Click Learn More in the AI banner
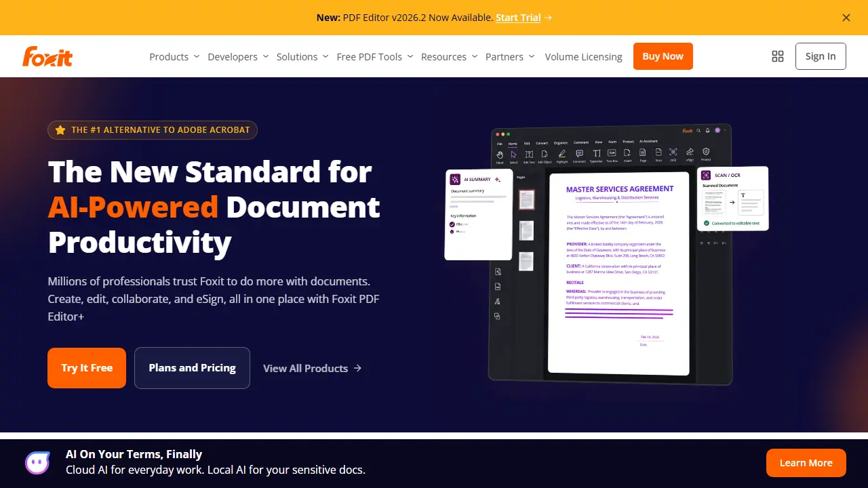Image resolution: width=868 pixels, height=488 pixels. [x=806, y=463]
